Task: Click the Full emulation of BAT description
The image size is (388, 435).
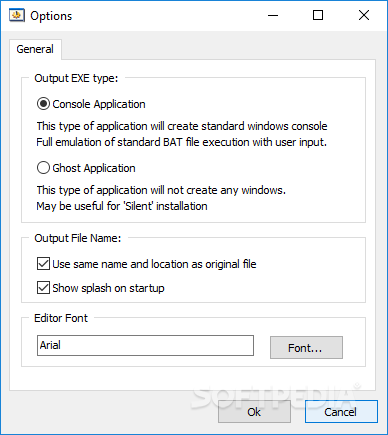Action: click(182, 142)
